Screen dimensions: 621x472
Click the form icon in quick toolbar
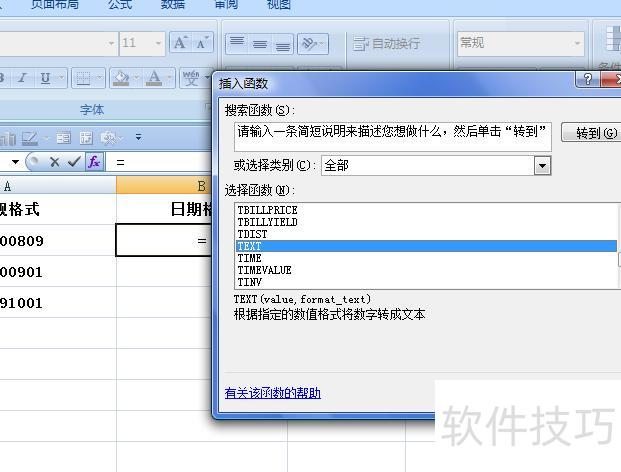(x=63, y=138)
